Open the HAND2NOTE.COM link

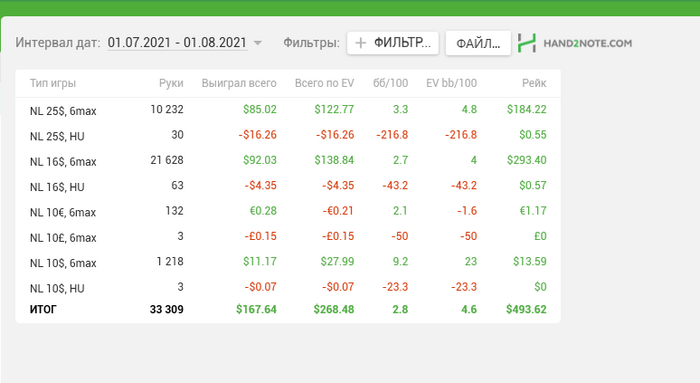click(588, 43)
